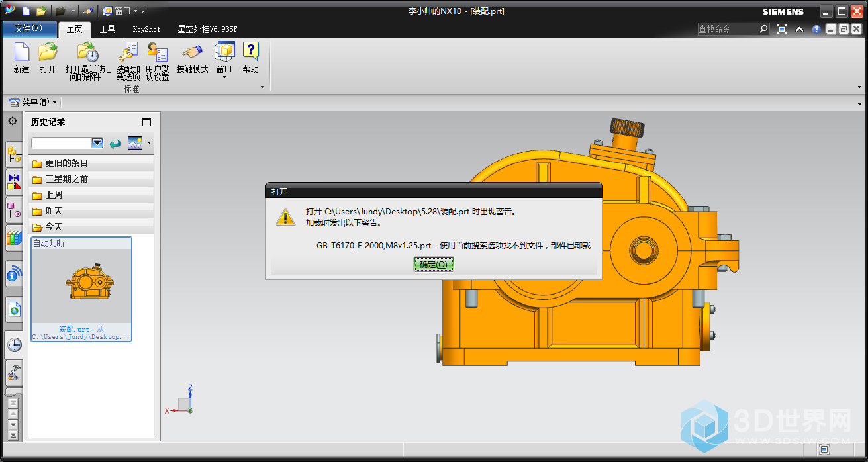
Task: Click the 查找命令 search field
Action: pos(728,29)
